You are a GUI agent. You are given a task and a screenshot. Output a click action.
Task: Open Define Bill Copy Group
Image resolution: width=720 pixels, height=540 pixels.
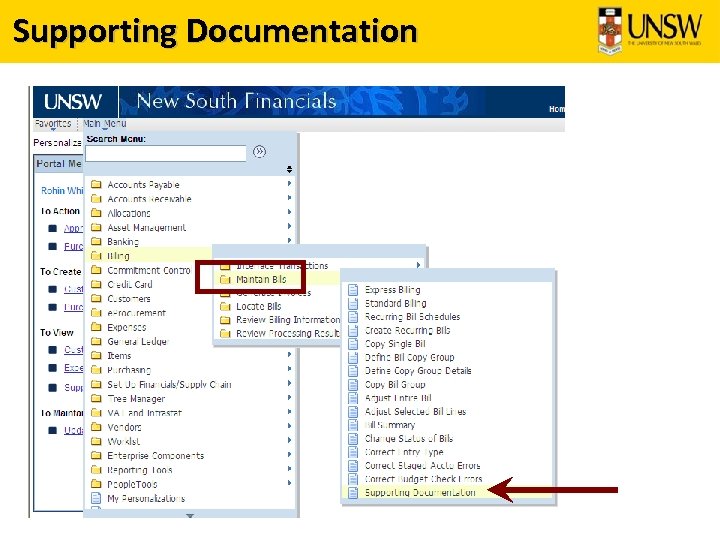coord(410,357)
